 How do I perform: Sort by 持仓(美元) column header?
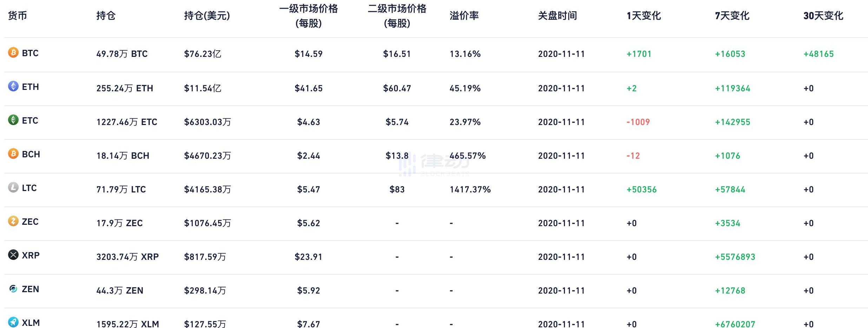pyautogui.click(x=207, y=16)
